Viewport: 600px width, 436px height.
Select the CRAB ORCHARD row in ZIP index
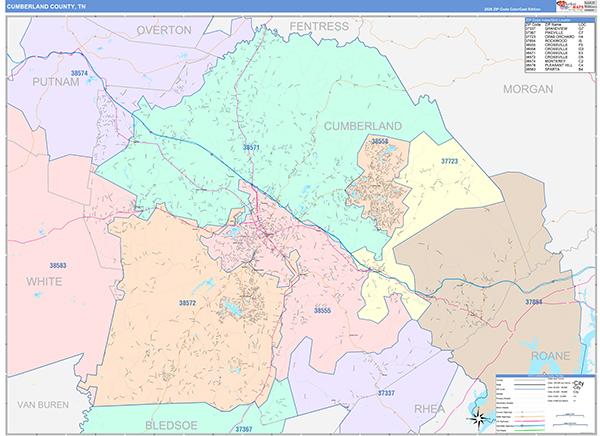click(x=554, y=37)
